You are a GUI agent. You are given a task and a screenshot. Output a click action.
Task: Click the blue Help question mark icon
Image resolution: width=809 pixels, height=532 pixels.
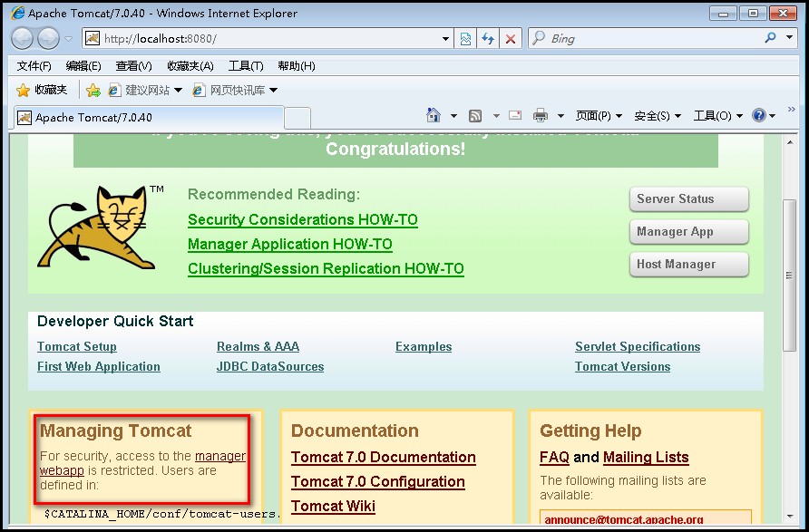tap(759, 115)
